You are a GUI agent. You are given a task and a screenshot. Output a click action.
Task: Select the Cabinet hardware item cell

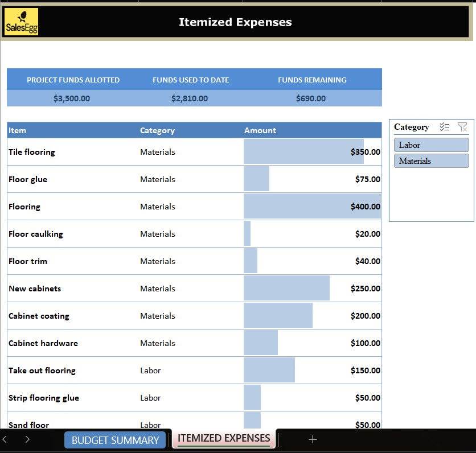tap(73, 343)
